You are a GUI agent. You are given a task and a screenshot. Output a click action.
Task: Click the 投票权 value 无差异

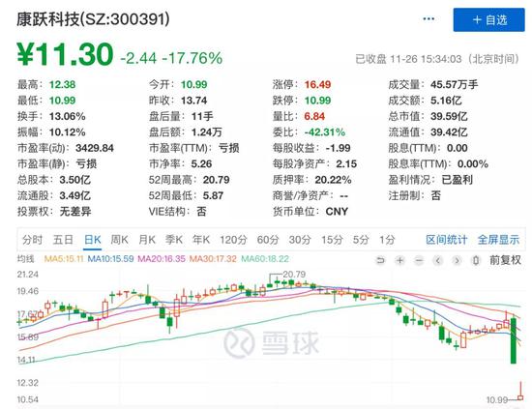[75, 212]
